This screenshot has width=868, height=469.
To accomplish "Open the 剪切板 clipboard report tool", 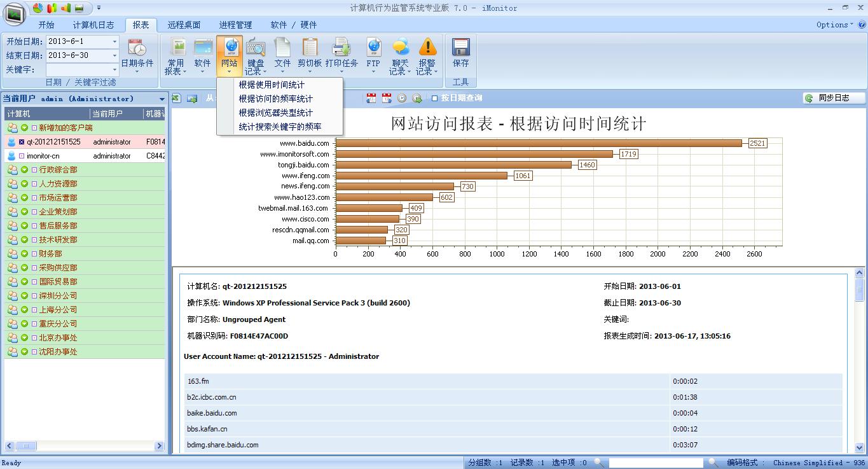I will coord(310,55).
